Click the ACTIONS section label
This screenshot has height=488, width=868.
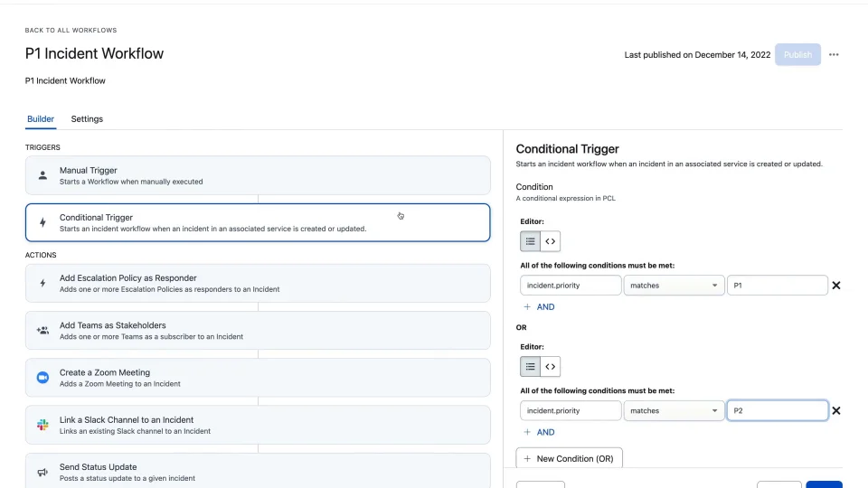pos(41,255)
